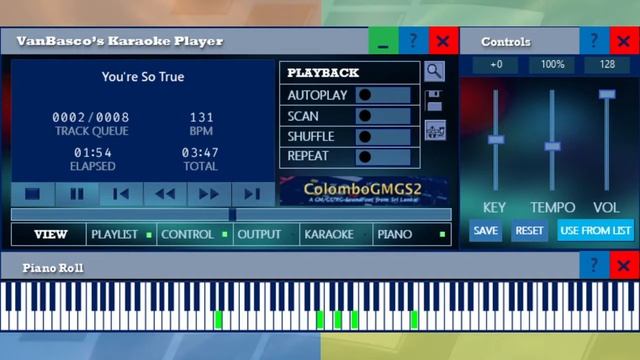
Task: Skip to the next track
Action: (x=253, y=193)
